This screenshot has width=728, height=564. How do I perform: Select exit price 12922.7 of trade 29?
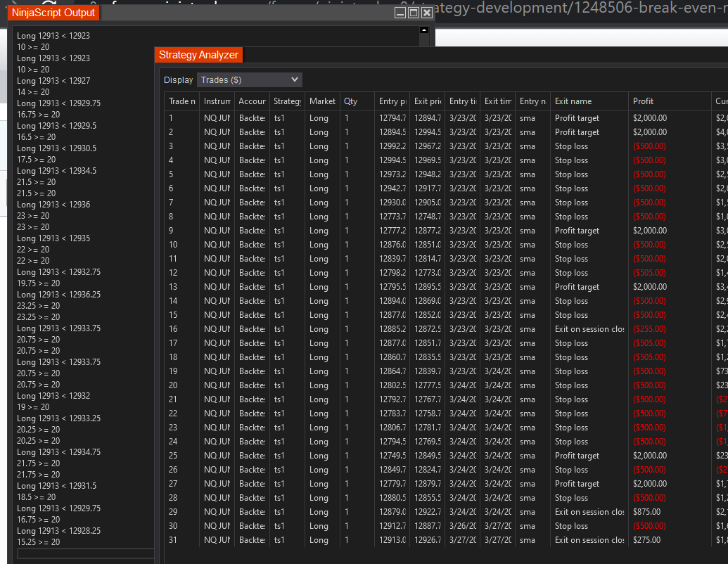coord(428,512)
